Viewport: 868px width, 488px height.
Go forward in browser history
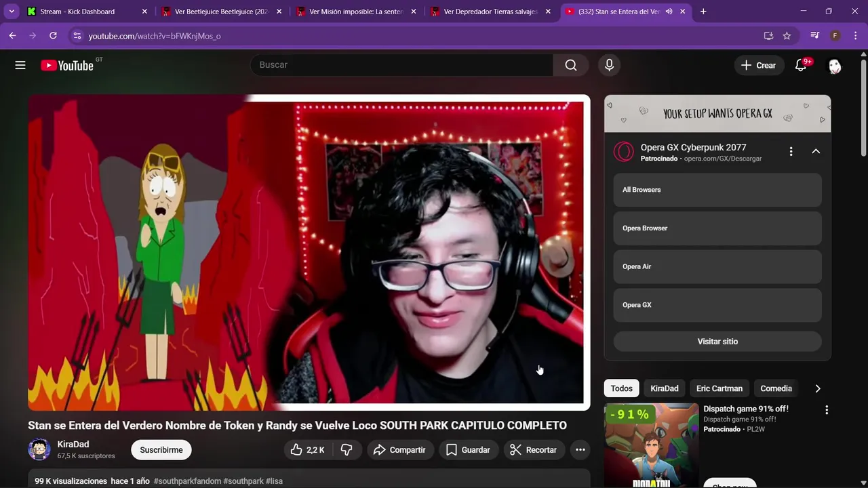[33, 35]
